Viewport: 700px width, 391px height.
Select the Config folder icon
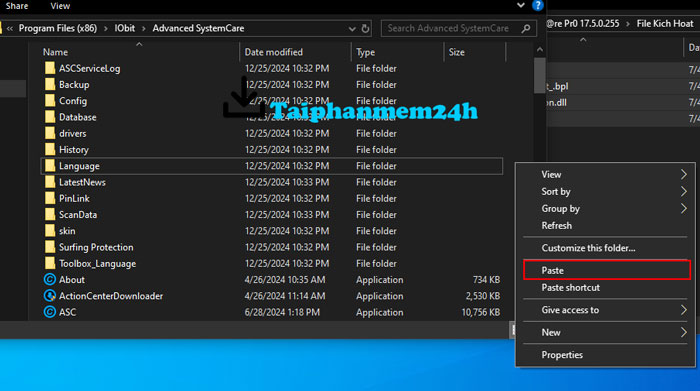pyautogui.click(x=50, y=101)
